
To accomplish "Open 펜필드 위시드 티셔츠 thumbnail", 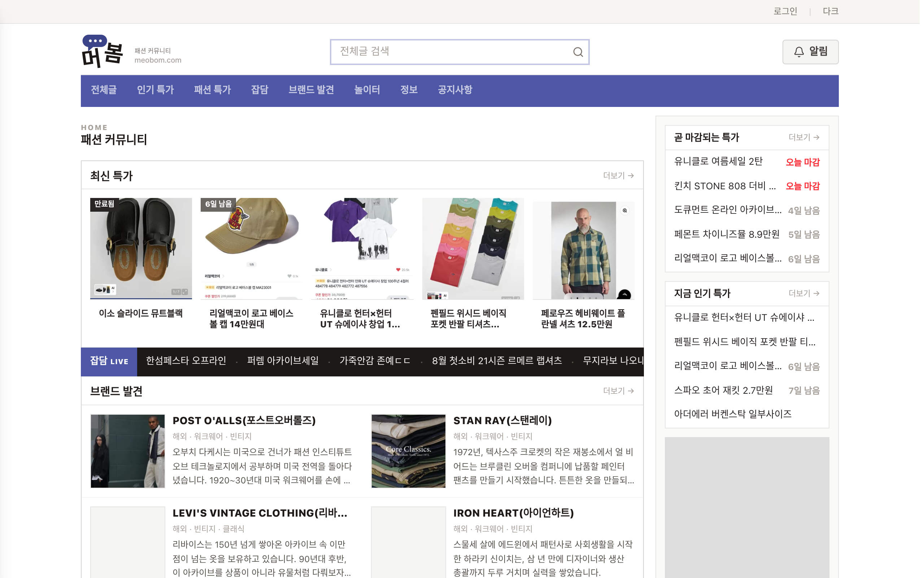I will pyautogui.click(x=475, y=249).
